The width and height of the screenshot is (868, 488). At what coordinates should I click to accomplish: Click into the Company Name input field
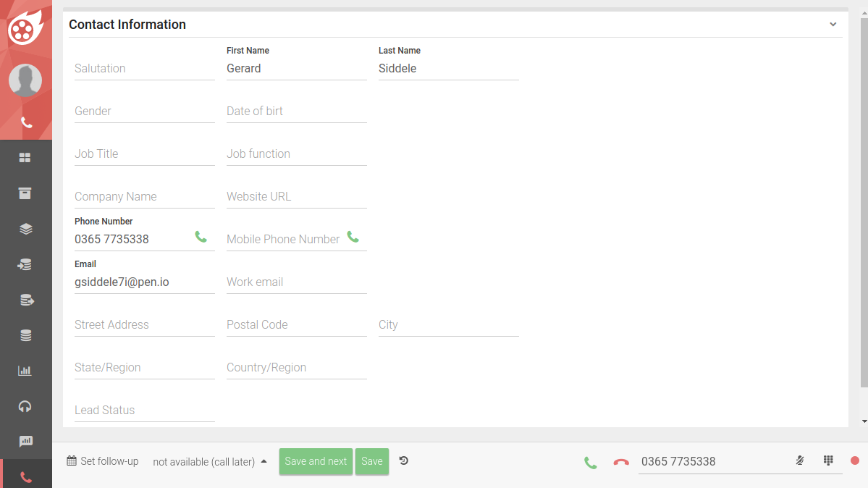pyautogui.click(x=144, y=197)
